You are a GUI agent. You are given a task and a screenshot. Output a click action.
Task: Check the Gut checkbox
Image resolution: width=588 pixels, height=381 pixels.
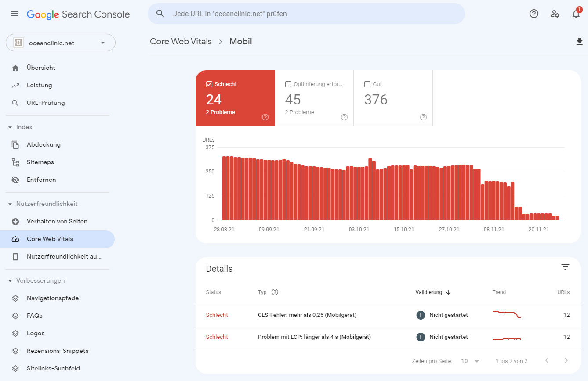(x=367, y=84)
